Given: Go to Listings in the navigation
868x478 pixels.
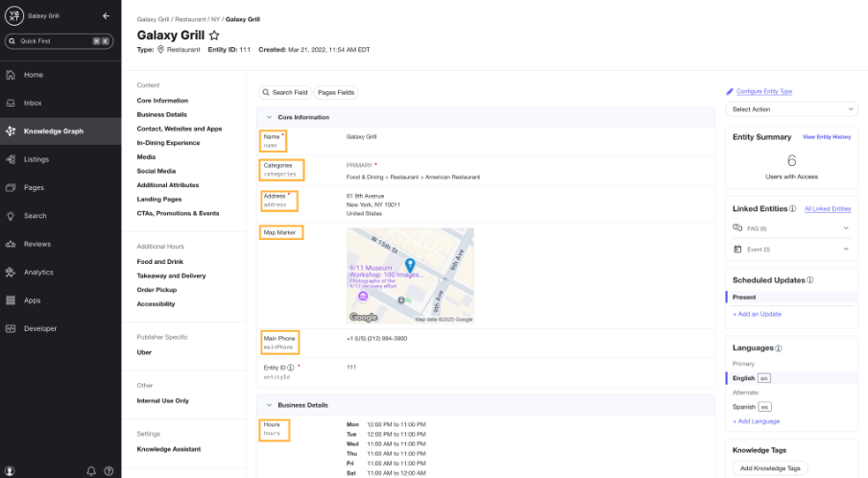Looking at the screenshot, I should click(36, 159).
